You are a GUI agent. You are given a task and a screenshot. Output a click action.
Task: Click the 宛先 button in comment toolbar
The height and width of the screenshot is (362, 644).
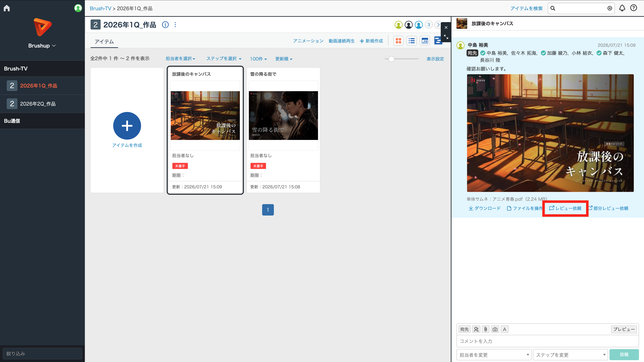465,329
